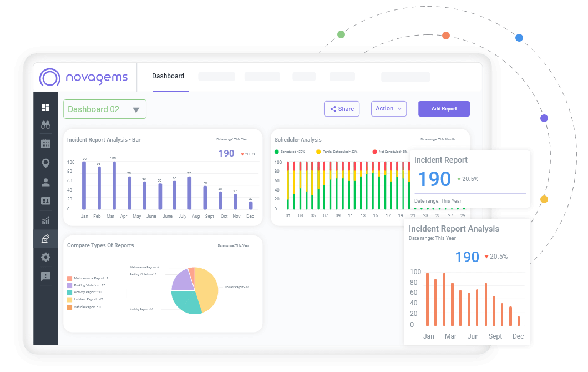
Task: Open the user profile sidebar icon
Action: point(45,182)
